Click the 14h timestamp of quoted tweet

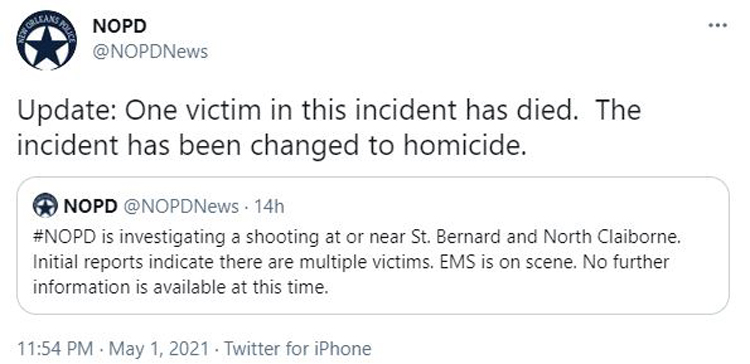pos(269,207)
